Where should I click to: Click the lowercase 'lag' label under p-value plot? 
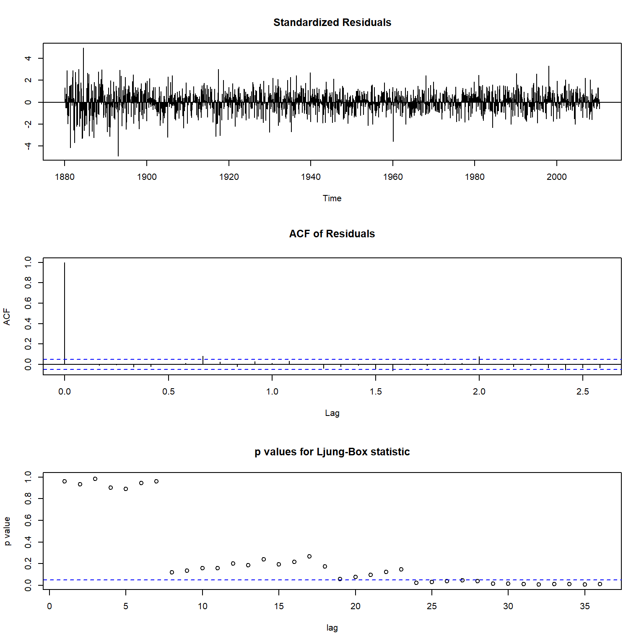tap(332, 628)
